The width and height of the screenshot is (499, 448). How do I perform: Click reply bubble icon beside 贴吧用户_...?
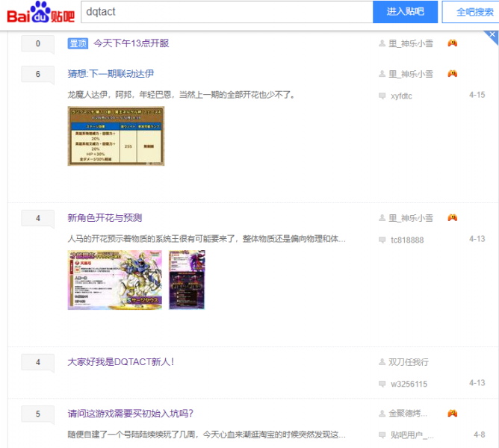(x=382, y=435)
